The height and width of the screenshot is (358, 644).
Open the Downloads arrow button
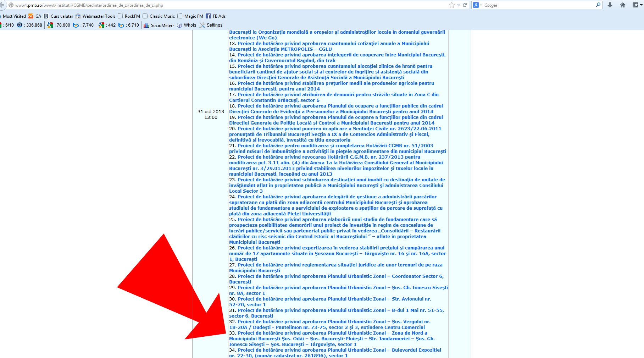tap(610, 5)
